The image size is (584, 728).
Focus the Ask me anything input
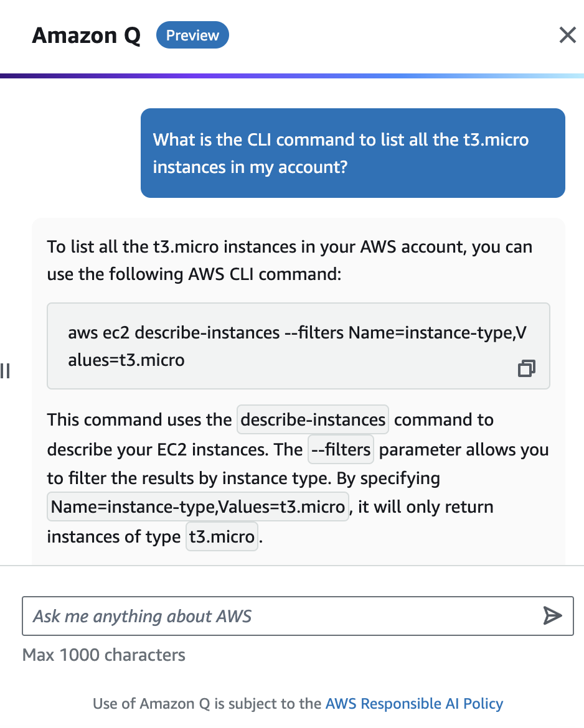280,616
